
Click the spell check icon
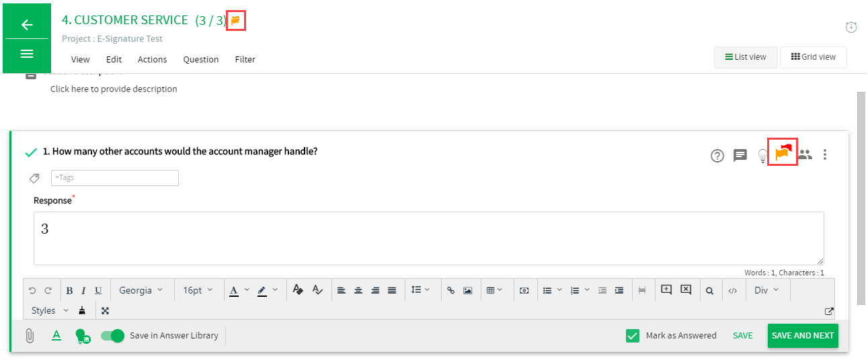pyautogui.click(x=317, y=290)
